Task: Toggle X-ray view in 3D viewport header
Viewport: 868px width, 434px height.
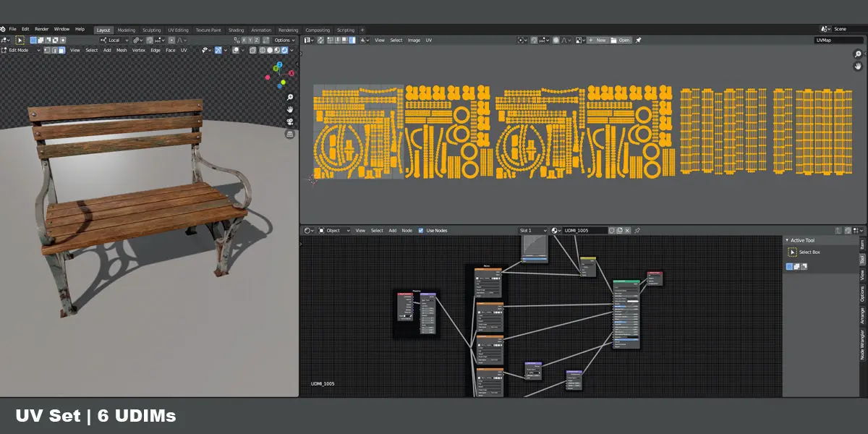Action: pos(252,50)
